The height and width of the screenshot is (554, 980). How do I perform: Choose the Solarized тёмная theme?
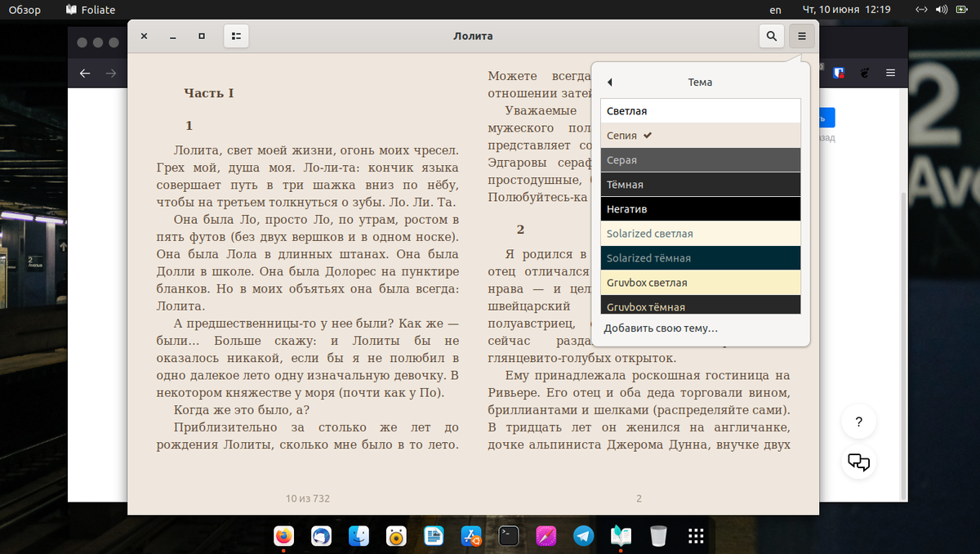tap(701, 258)
